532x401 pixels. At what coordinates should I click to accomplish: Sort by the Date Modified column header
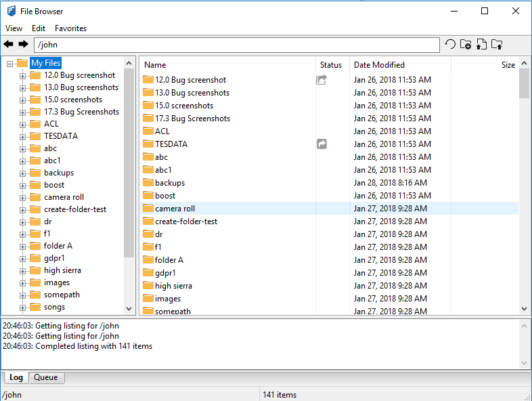point(400,65)
